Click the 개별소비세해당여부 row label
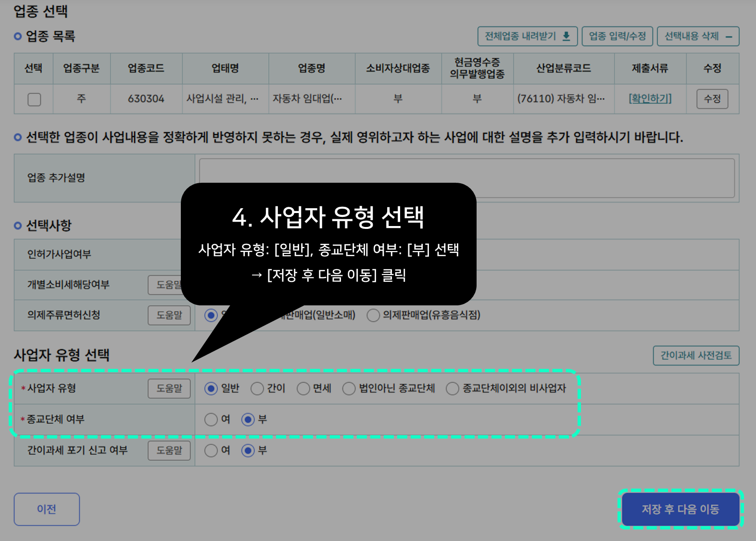This screenshot has height=541, width=756. 68,285
